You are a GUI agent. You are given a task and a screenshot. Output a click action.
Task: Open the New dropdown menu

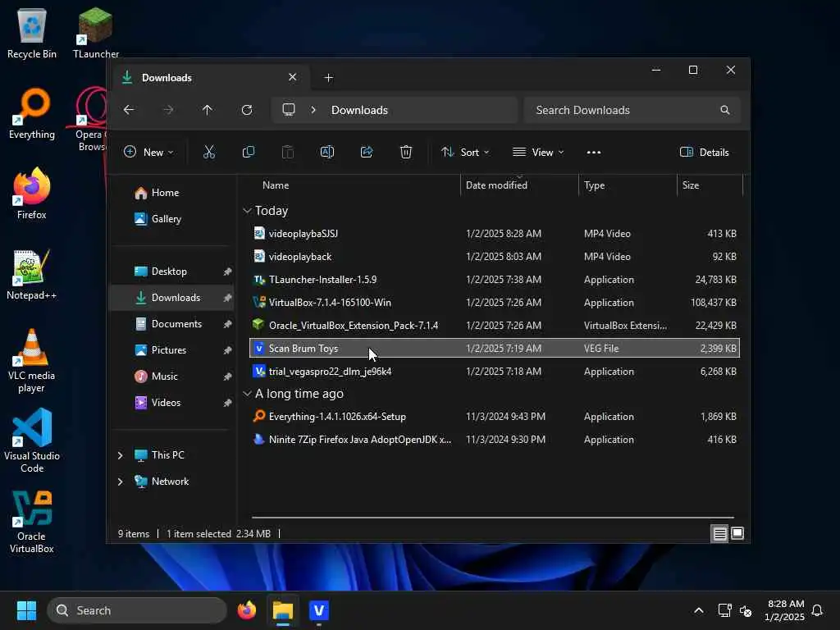pos(148,152)
